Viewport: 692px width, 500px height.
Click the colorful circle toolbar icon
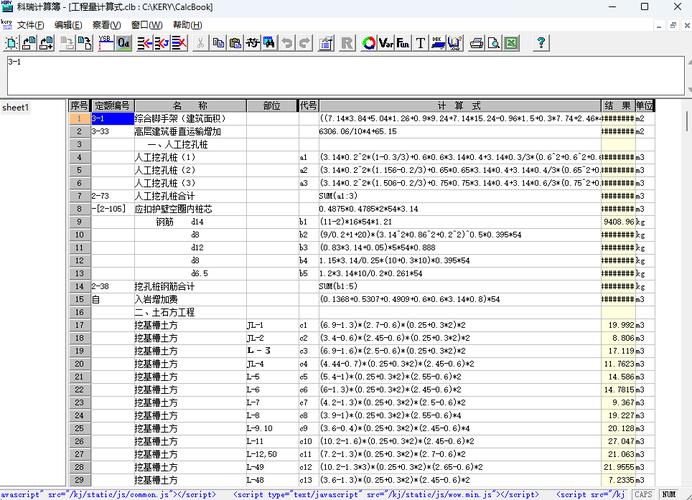click(x=368, y=43)
